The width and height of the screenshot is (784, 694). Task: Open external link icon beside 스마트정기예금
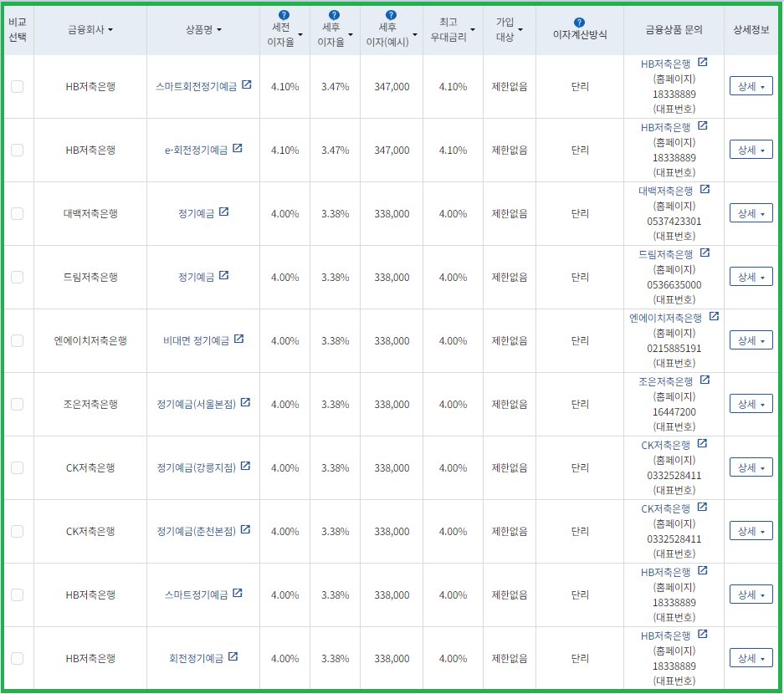(238, 593)
